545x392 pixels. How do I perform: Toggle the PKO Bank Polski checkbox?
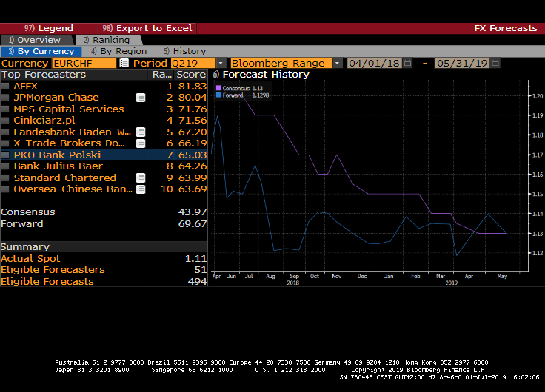tap(6, 155)
